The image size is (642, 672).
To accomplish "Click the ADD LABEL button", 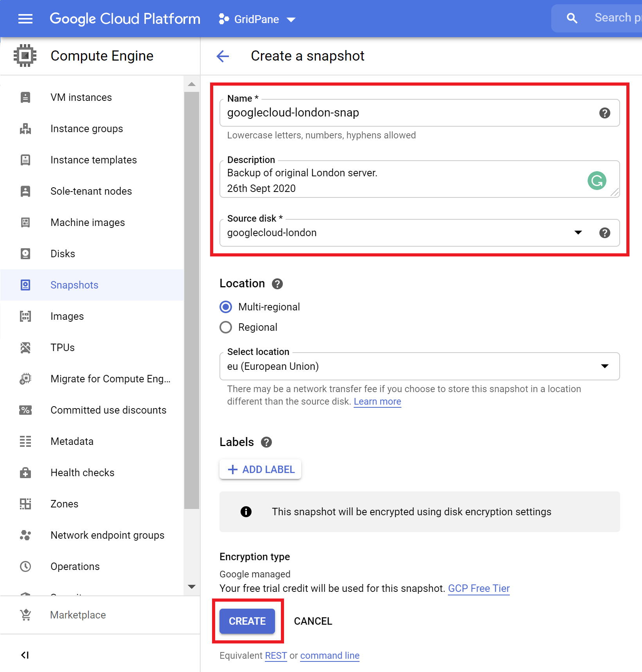I will (261, 469).
